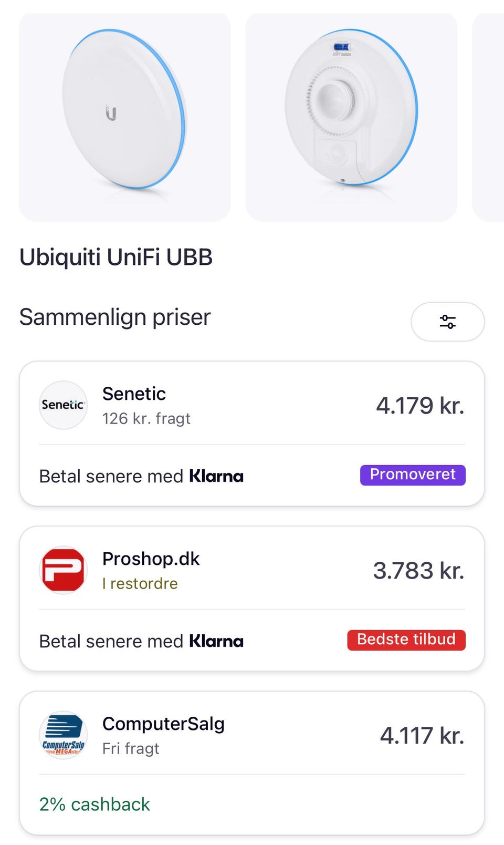This screenshot has width=504, height=845.
Task: Open Senetic offer at 4.179 kr.
Action: (x=420, y=406)
